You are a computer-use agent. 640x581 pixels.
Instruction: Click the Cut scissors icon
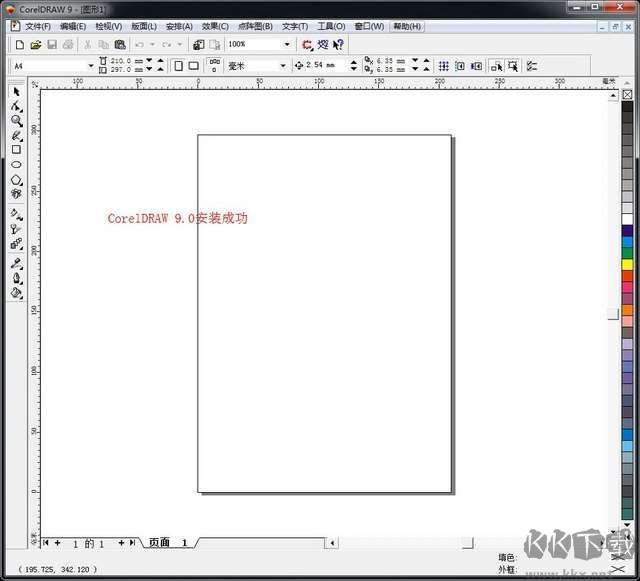pos(87,45)
